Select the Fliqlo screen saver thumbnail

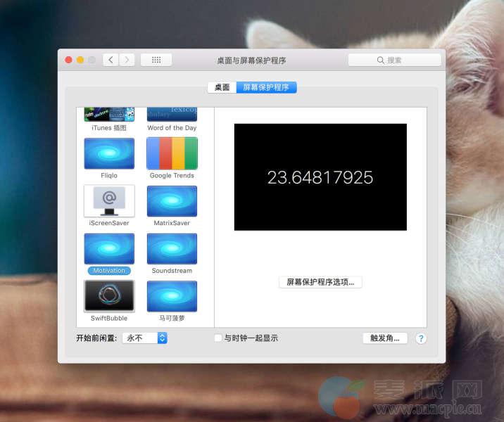pyautogui.click(x=109, y=153)
